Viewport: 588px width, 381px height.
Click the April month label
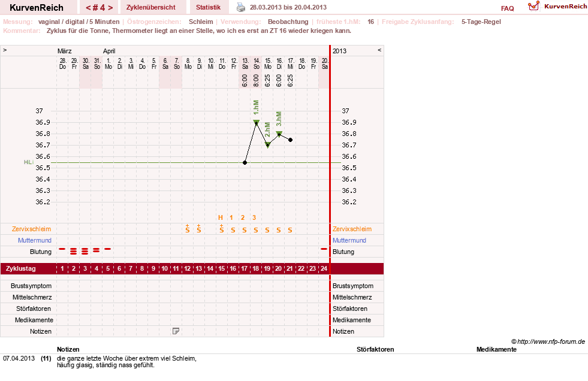(x=109, y=51)
